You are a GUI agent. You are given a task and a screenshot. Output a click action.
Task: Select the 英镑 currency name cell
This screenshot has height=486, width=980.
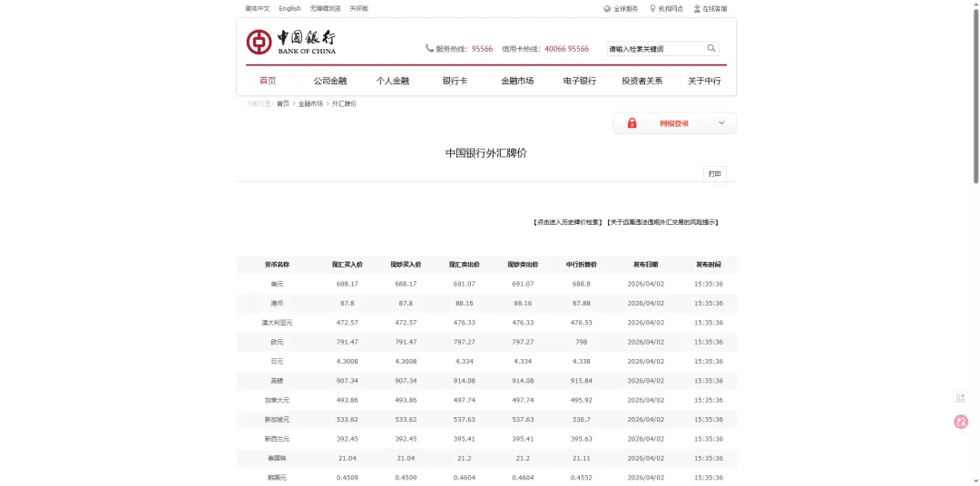277,381
